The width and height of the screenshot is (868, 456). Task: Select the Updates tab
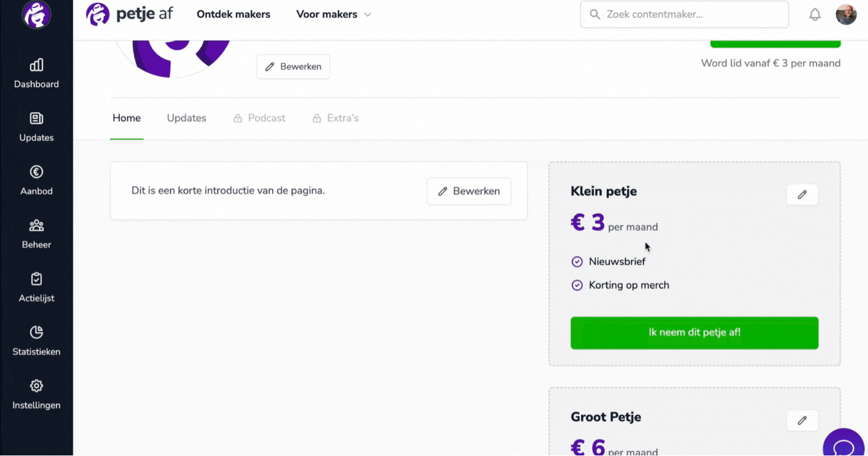[186, 118]
